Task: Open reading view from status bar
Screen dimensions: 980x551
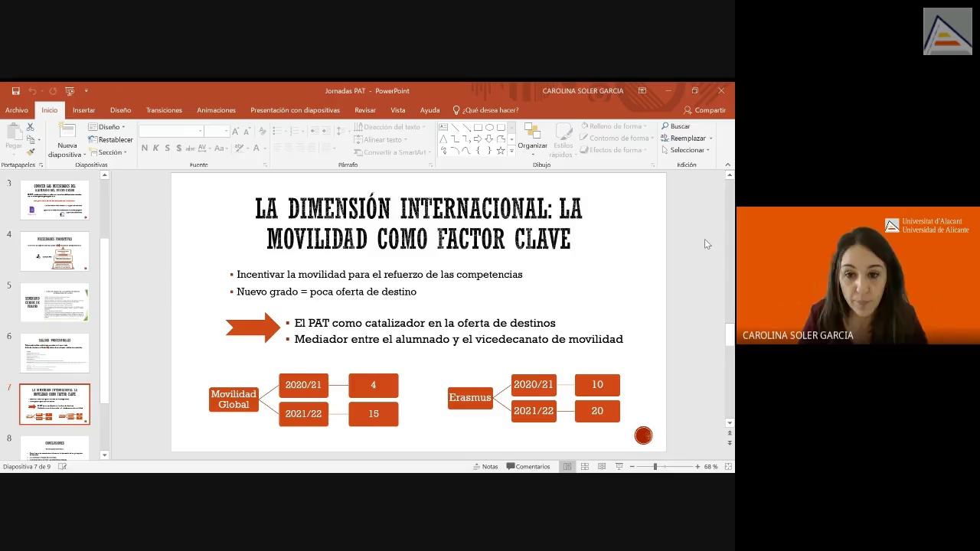Action: coord(602,467)
